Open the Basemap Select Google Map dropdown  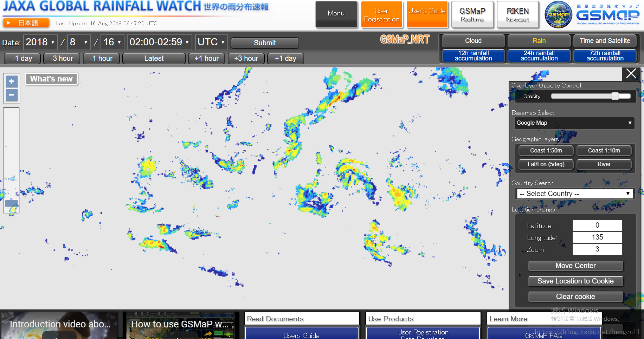[x=574, y=123]
